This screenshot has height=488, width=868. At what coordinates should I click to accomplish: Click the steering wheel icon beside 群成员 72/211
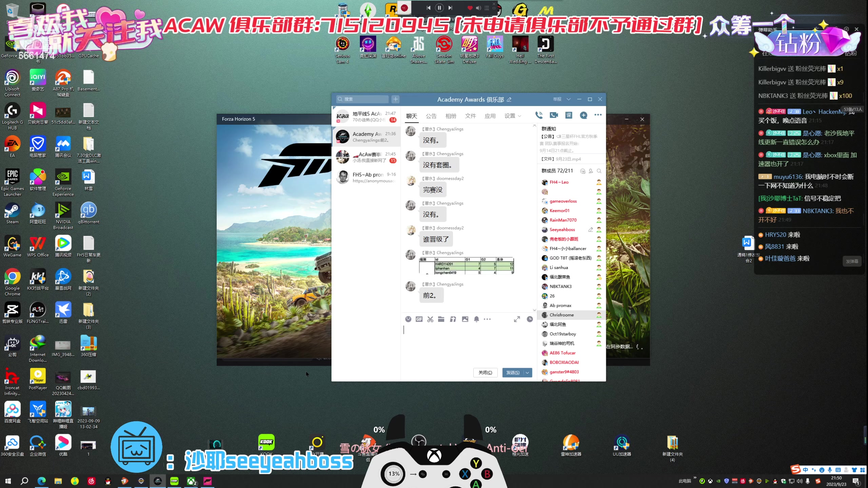[x=583, y=171]
